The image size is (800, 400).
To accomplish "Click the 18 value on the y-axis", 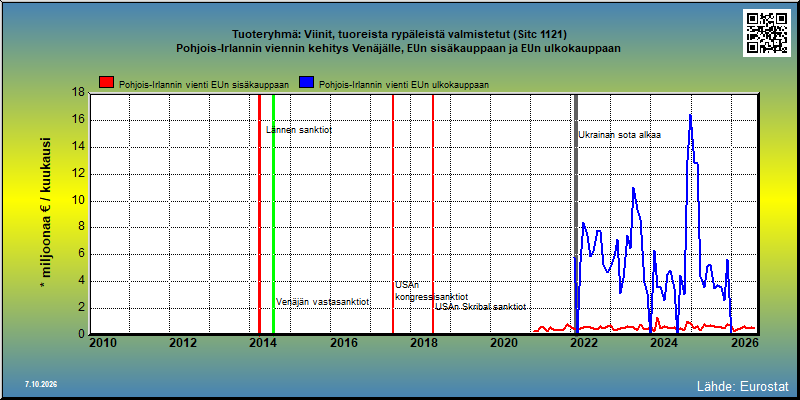I will (x=78, y=93).
